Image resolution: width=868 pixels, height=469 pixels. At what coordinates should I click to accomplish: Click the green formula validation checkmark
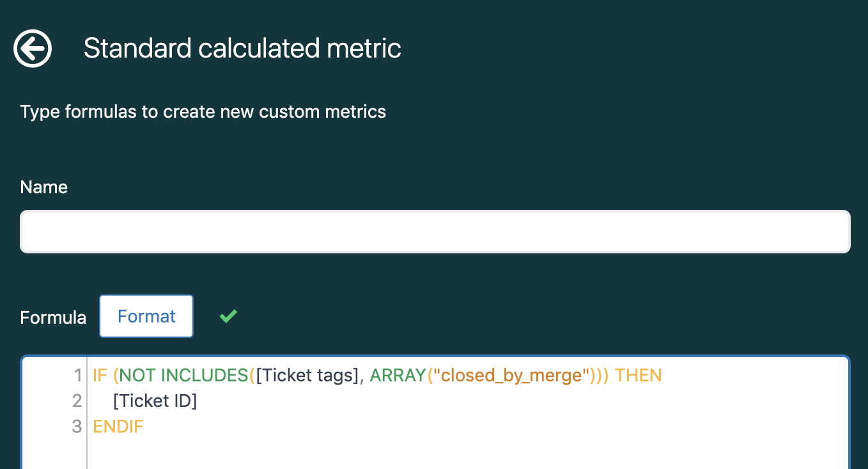point(228,315)
